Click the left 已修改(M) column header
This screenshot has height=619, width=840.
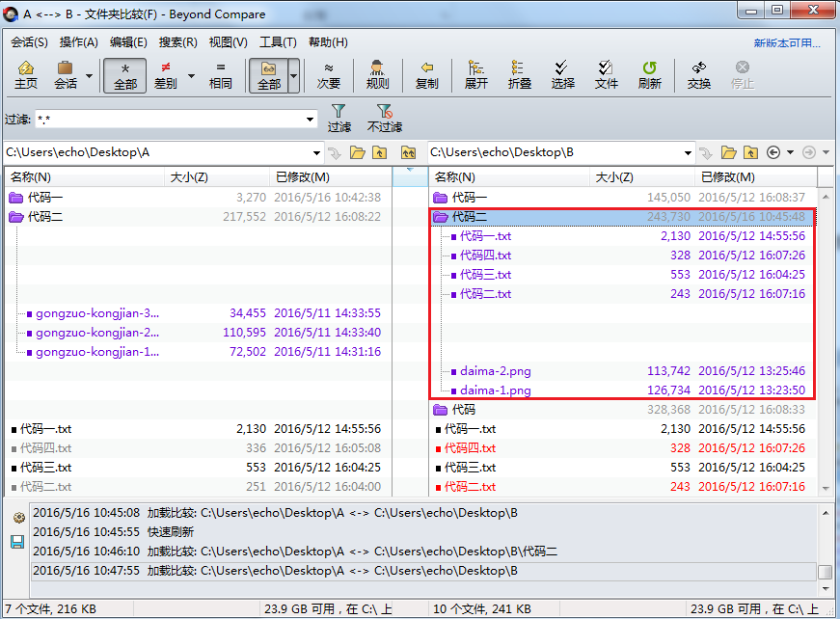(303, 177)
